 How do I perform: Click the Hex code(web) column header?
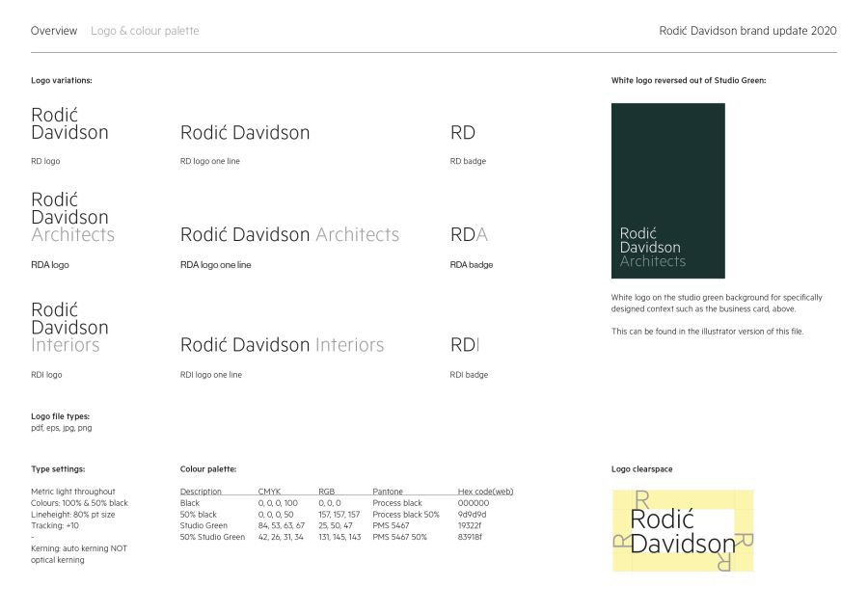pos(485,492)
